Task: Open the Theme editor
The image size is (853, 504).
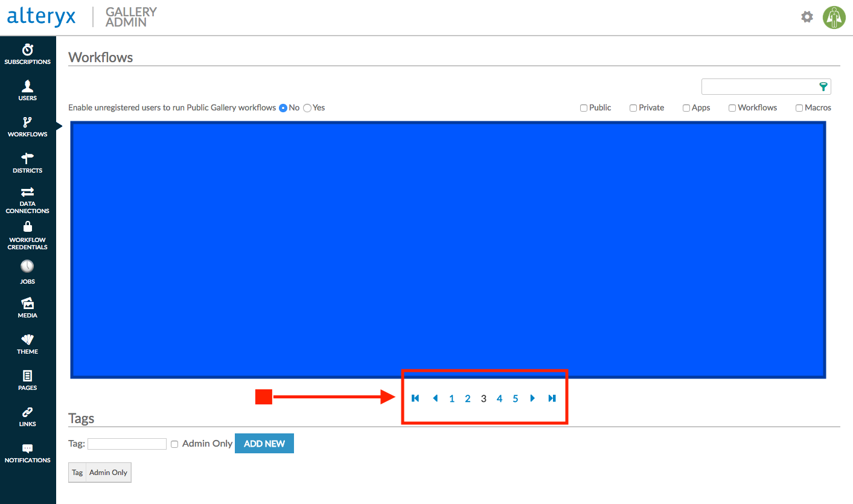Action: [x=27, y=343]
